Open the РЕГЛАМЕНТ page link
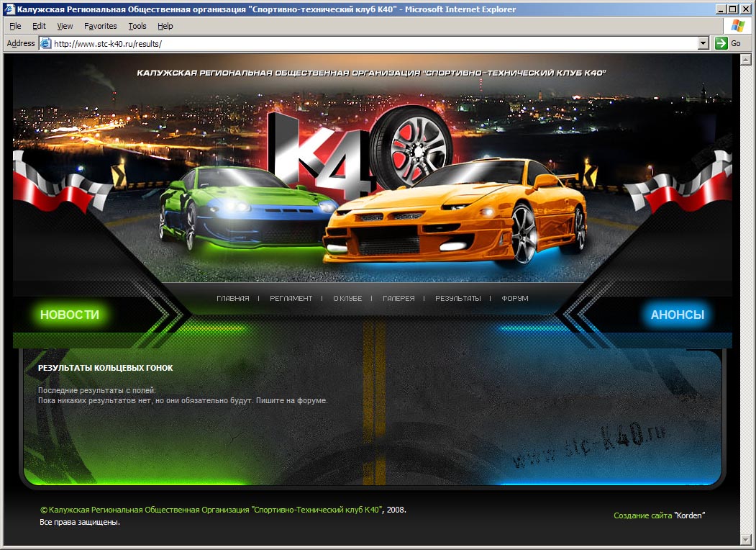The height and width of the screenshot is (550, 756). pos(291,298)
